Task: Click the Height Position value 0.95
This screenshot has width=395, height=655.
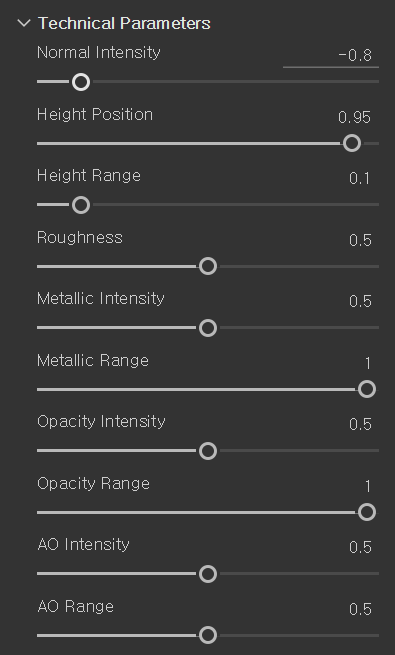Action: 354,117
